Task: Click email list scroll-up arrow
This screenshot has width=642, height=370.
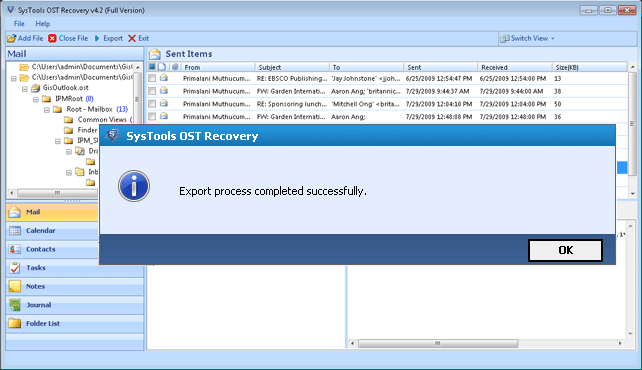Action: (x=633, y=67)
